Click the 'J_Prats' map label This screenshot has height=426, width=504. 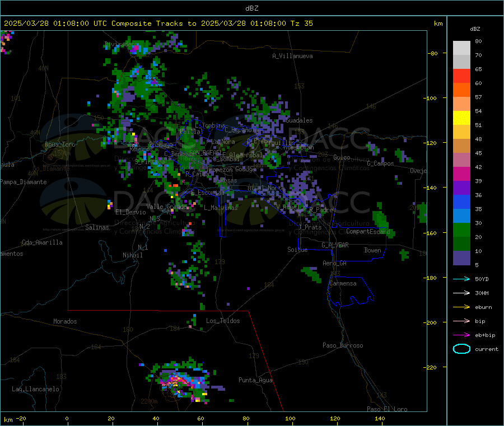coord(310,227)
